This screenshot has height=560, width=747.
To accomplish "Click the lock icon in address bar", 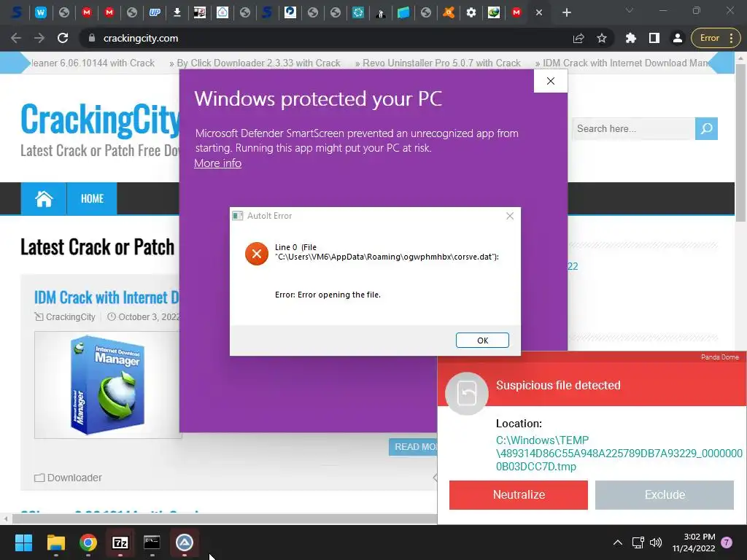I will pos(91,38).
